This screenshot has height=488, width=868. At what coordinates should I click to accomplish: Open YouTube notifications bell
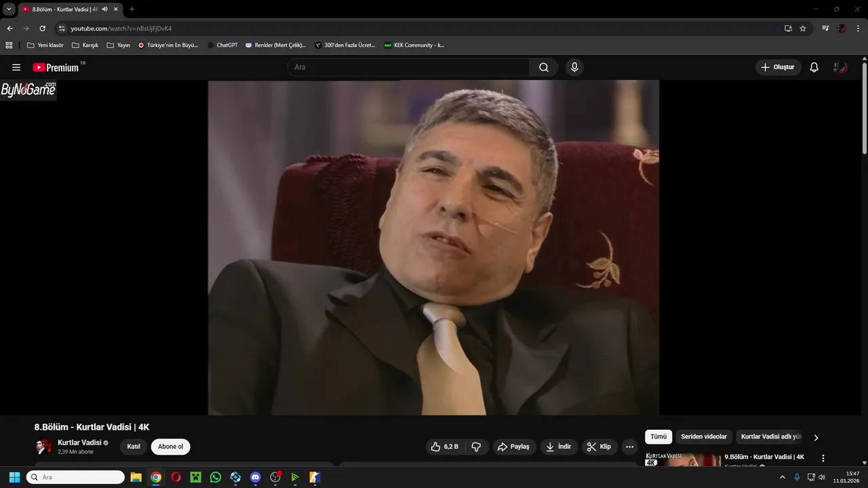[x=814, y=67]
